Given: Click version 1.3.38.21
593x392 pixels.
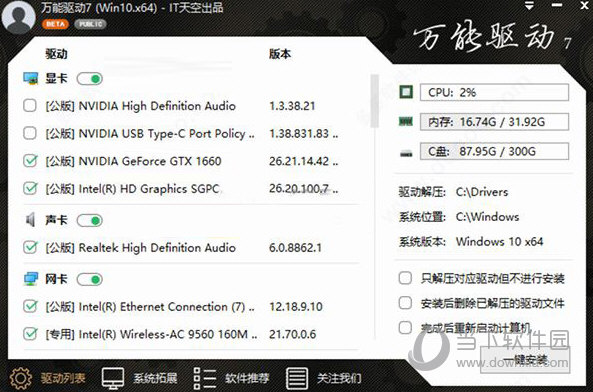Looking at the screenshot, I should 292,106.
